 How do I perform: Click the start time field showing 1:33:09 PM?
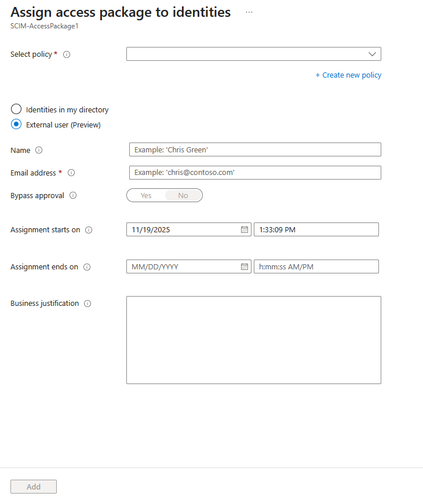pos(316,229)
